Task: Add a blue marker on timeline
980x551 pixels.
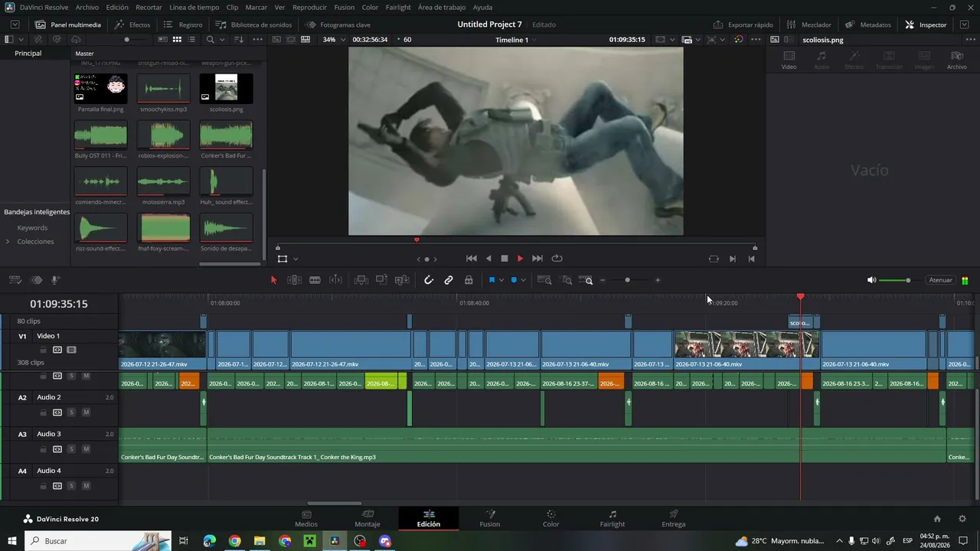Action: [x=514, y=280]
